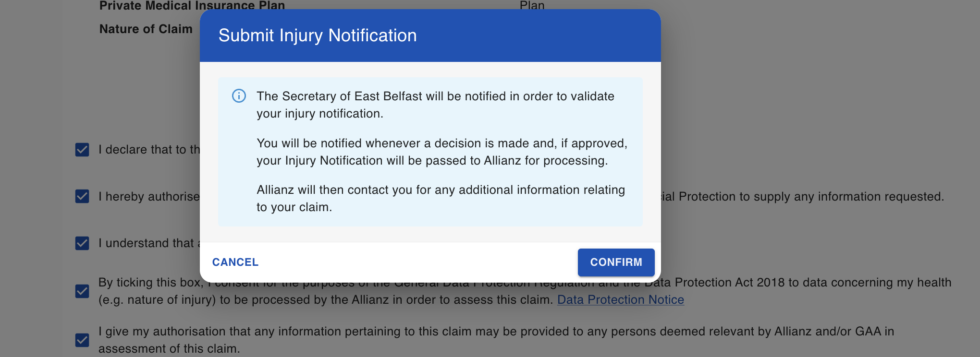Toggle the 'I hereby authorise' checkbox
980x357 pixels.
coord(82,196)
